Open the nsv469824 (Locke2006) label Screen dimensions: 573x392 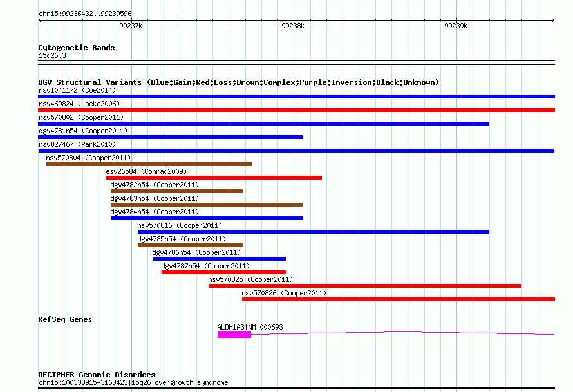point(79,104)
